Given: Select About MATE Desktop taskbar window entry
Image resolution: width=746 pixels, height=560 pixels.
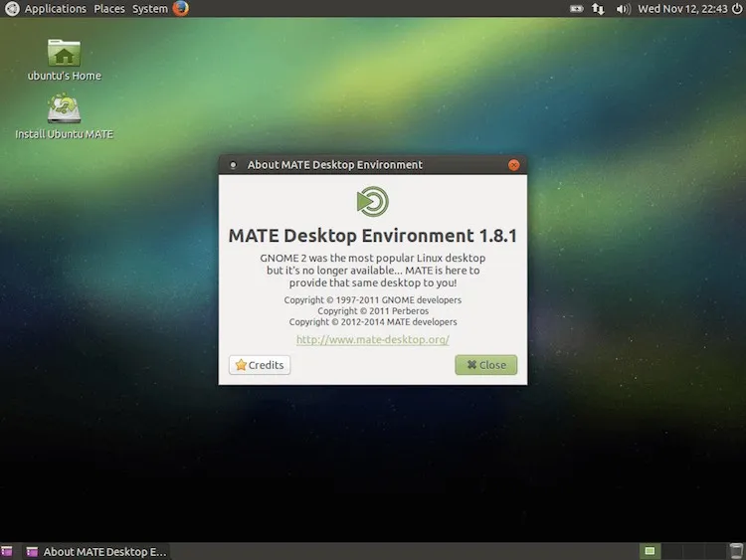Looking at the screenshot, I should 96,551.
